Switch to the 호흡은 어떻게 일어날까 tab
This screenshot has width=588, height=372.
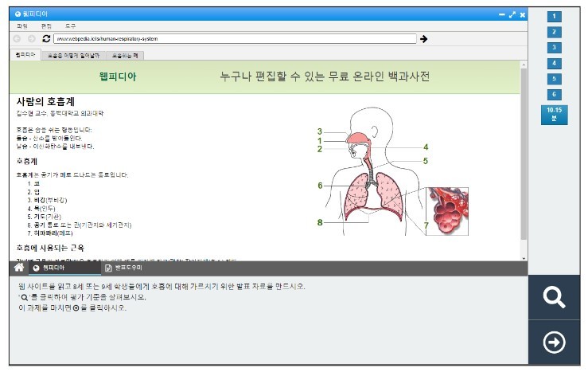(73, 56)
